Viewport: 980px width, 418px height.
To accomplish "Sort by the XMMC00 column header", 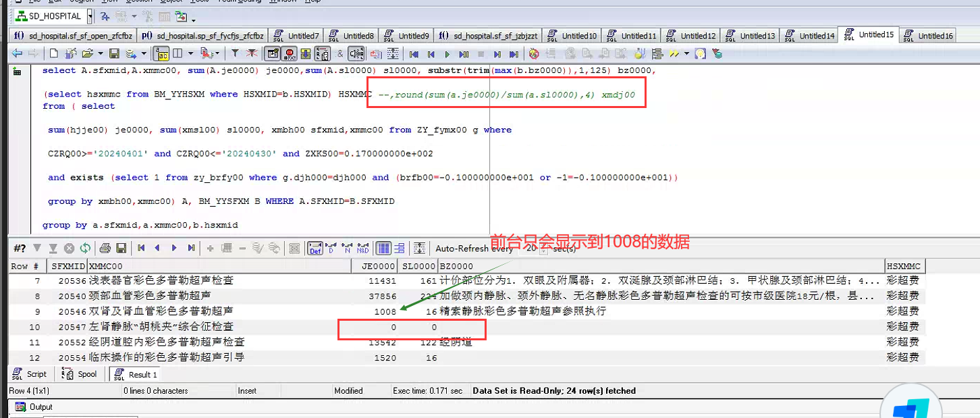I will pos(219,266).
